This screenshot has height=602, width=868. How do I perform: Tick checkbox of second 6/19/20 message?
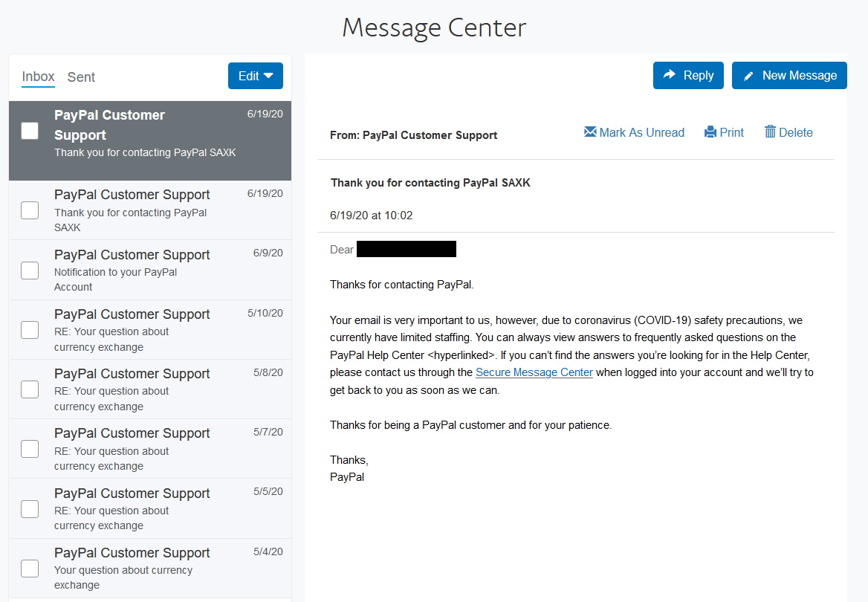point(30,210)
